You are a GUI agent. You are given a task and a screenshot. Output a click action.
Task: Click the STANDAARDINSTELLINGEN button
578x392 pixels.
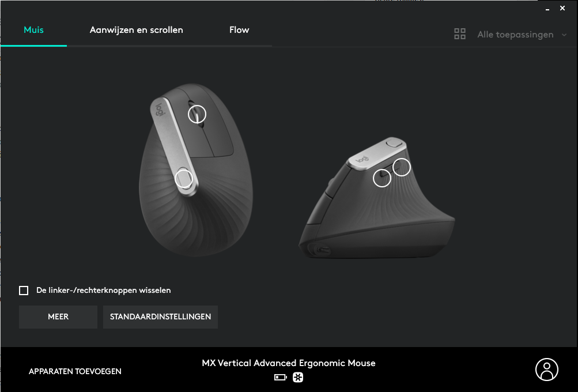pos(160,317)
